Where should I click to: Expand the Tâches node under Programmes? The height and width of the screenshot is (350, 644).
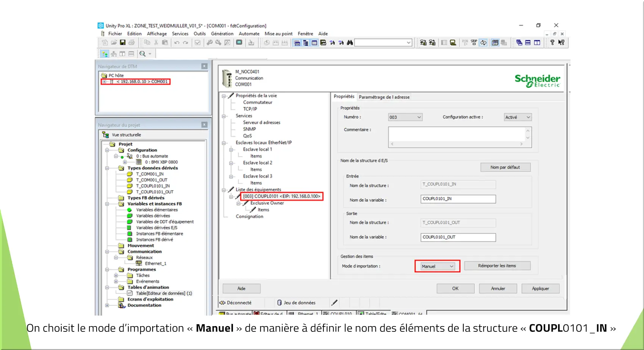click(x=116, y=275)
